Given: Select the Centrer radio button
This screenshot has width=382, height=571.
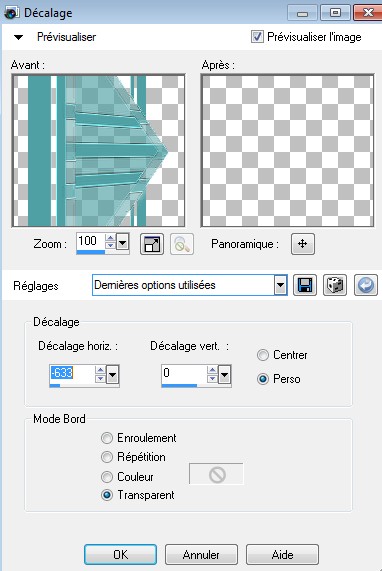Looking at the screenshot, I should (x=263, y=355).
